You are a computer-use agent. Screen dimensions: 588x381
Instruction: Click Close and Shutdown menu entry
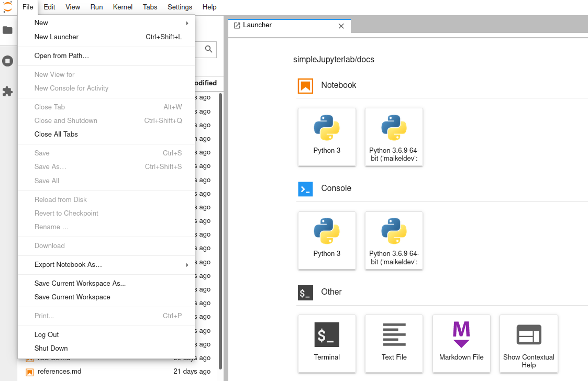coord(106,121)
